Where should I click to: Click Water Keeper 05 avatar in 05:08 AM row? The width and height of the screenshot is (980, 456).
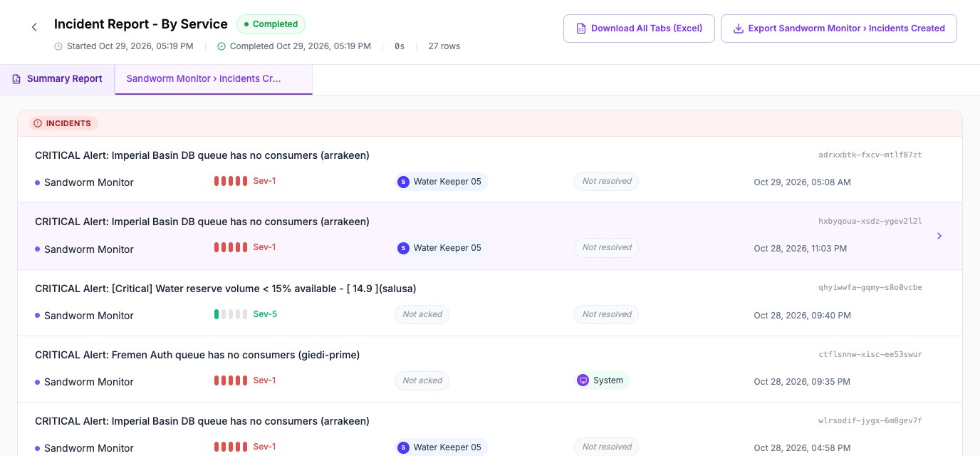click(x=403, y=182)
